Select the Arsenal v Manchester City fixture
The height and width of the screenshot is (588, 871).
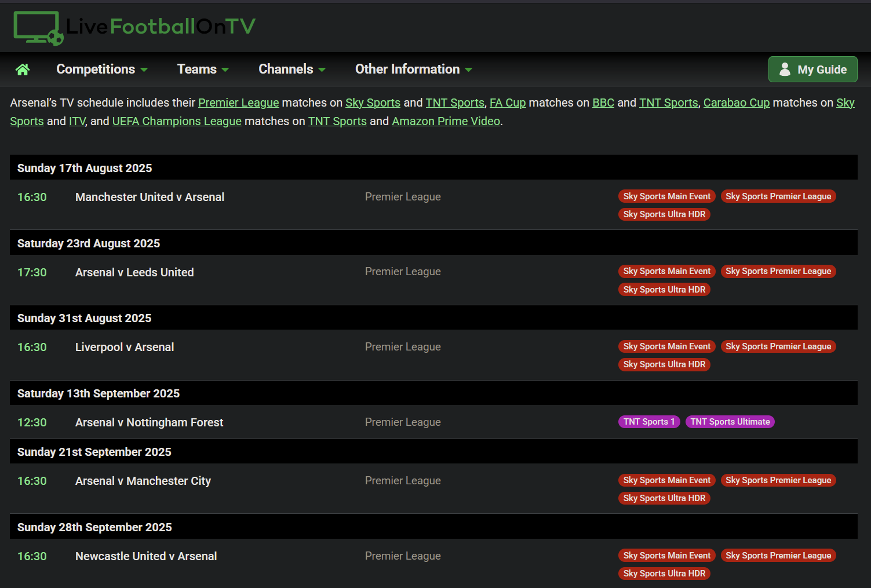143,481
